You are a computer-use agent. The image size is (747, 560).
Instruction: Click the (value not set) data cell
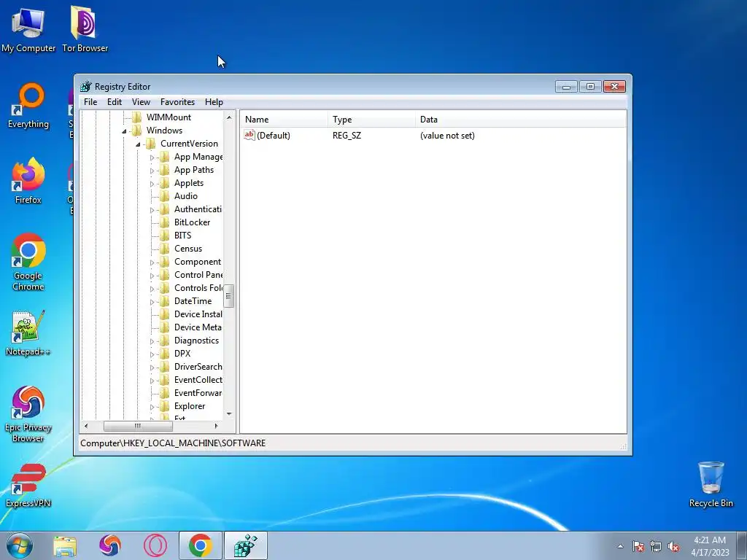447,135
